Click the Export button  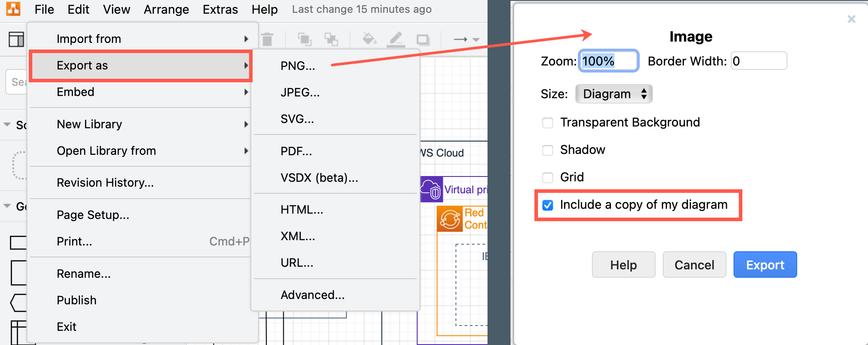click(x=765, y=264)
